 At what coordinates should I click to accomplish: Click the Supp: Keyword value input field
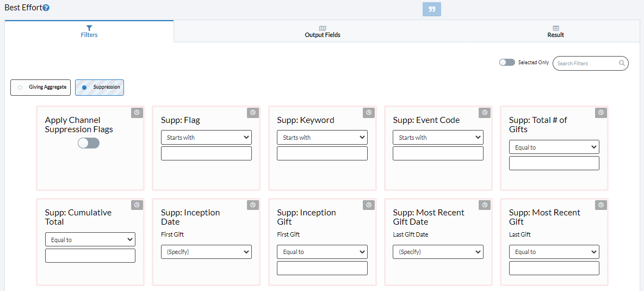click(322, 153)
